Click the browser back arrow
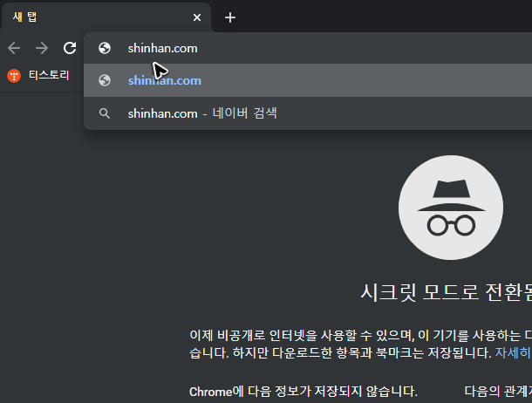 click(14, 48)
